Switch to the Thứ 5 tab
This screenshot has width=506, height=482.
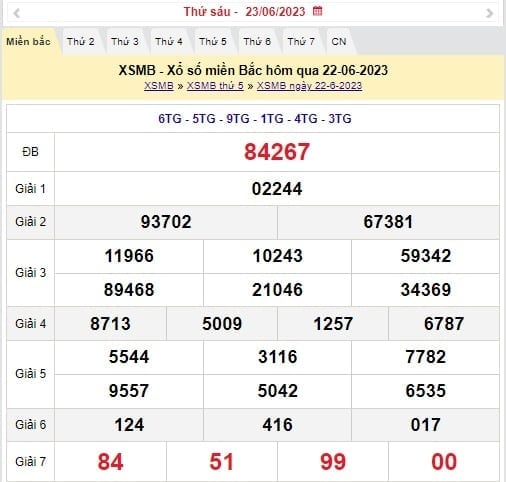click(x=213, y=42)
